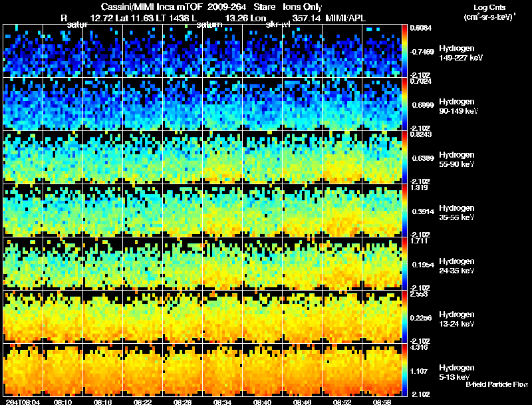This screenshot has width=532, height=405.
Task: Click the 08:34 time axis label
Action: point(222,402)
